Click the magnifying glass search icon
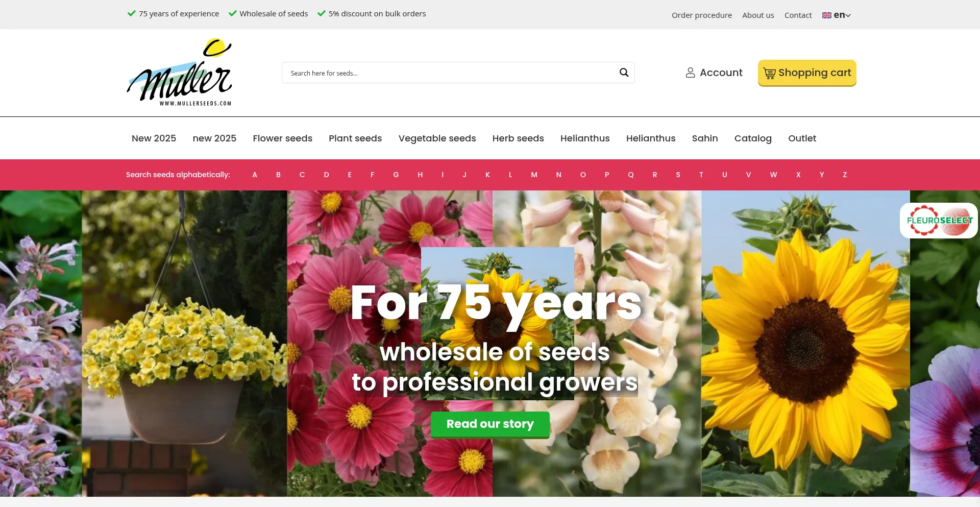This screenshot has width=980, height=507. point(624,73)
